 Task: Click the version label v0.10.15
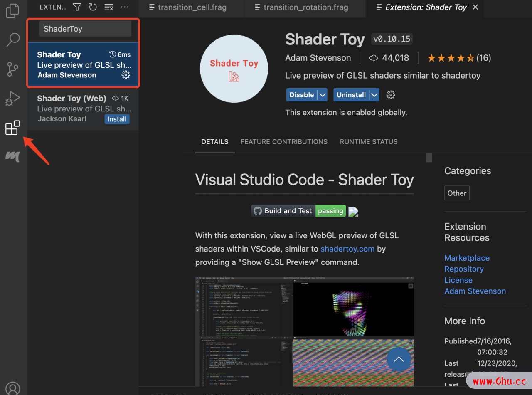coord(392,39)
